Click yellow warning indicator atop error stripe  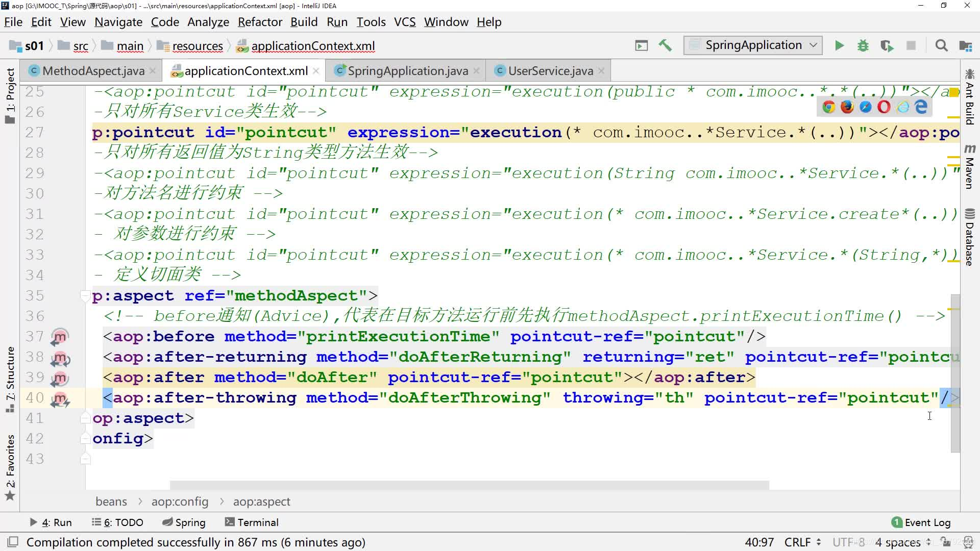(954, 92)
